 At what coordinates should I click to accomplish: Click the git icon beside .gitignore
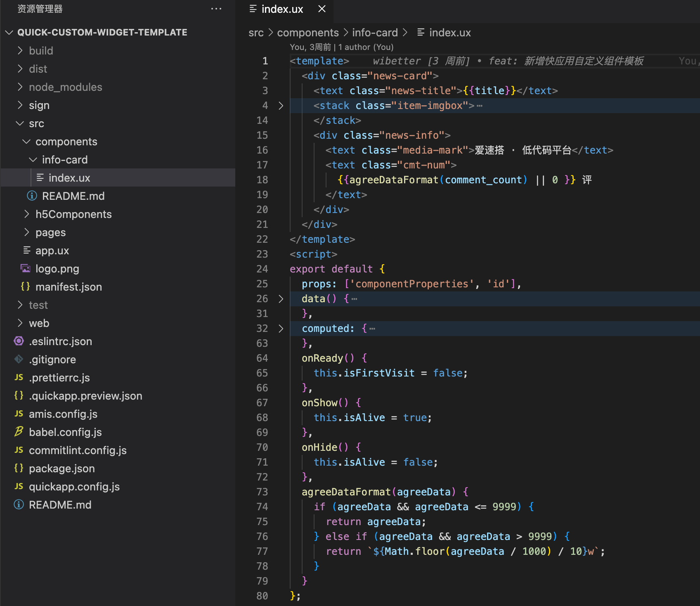[19, 359]
